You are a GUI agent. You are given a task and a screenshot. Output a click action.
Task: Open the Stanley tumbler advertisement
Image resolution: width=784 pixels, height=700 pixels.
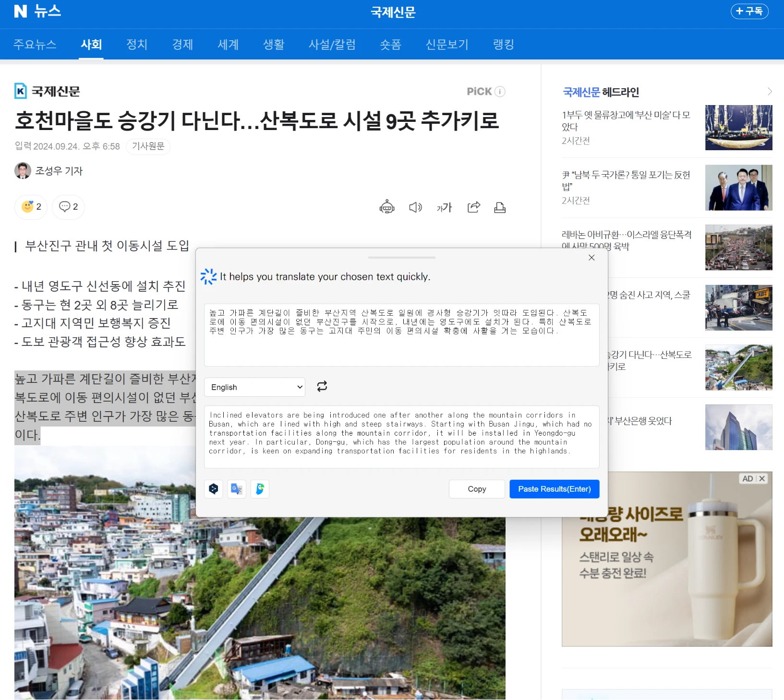coord(667,559)
